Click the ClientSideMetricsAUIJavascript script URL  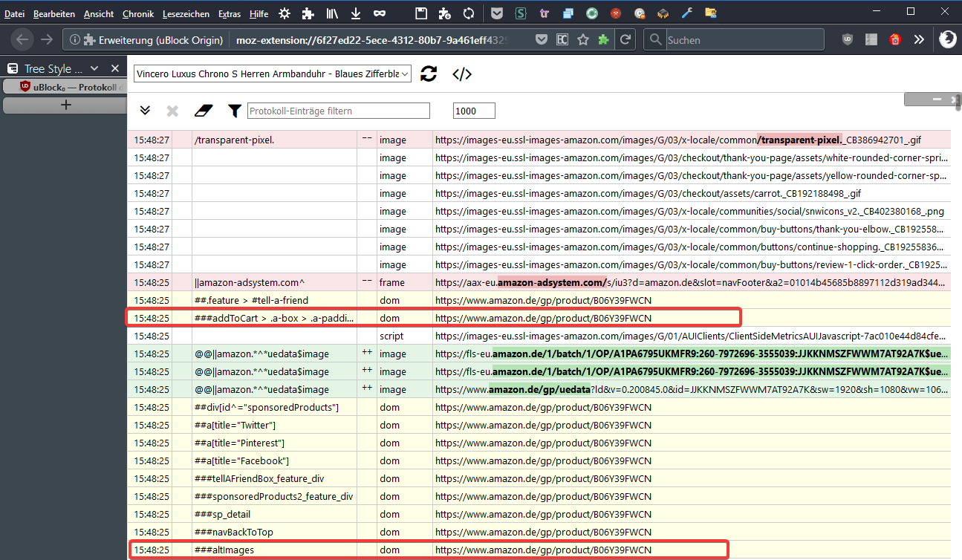pyautogui.click(x=692, y=336)
